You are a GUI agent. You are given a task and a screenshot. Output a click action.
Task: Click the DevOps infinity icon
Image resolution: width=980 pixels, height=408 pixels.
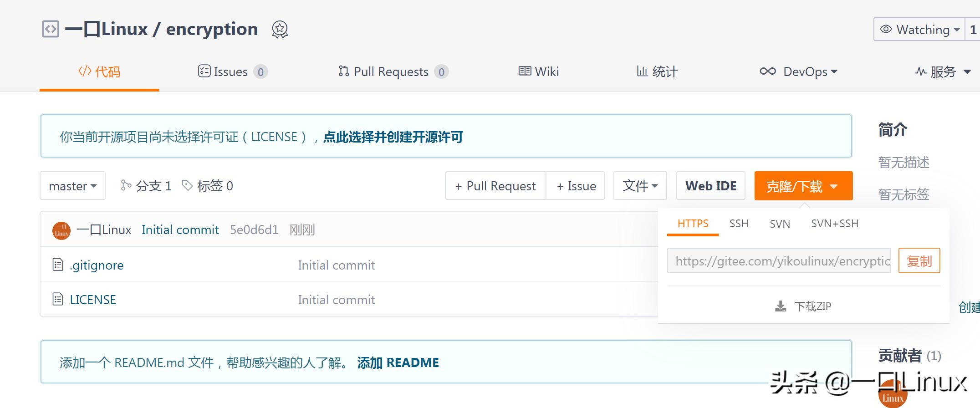[x=768, y=71]
